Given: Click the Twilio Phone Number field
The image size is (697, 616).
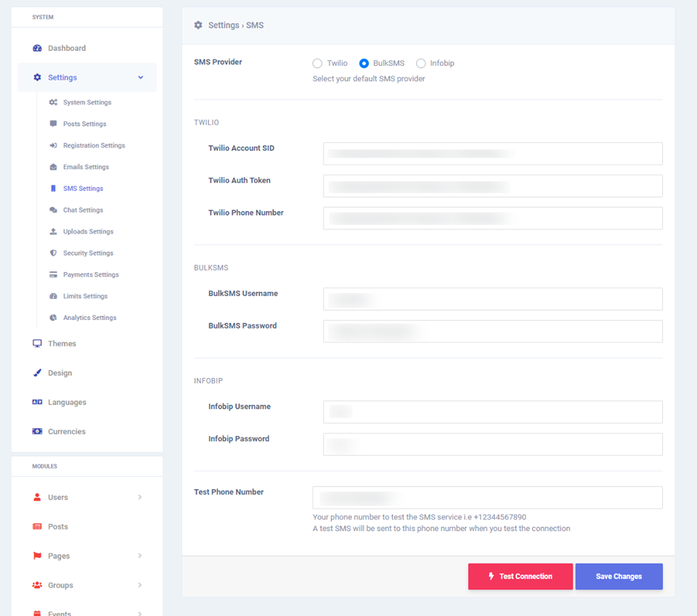Looking at the screenshot, I should [492, 218].
